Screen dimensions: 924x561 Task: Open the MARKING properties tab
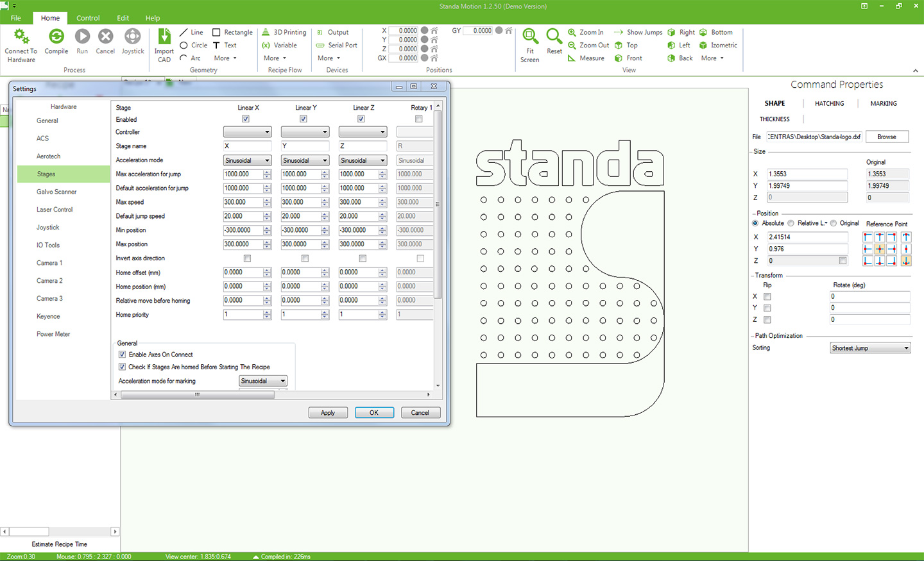884,103
